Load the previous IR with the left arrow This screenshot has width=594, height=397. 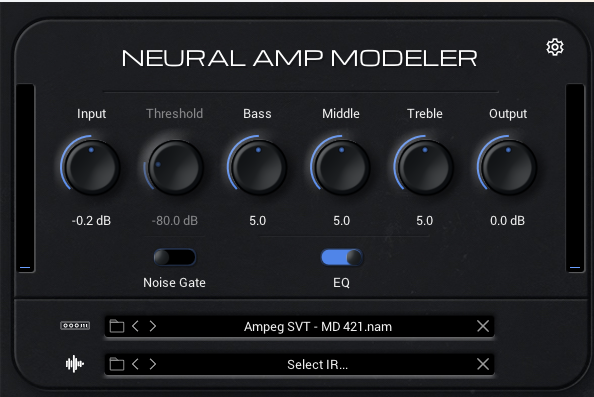click(x=135, y=364)
